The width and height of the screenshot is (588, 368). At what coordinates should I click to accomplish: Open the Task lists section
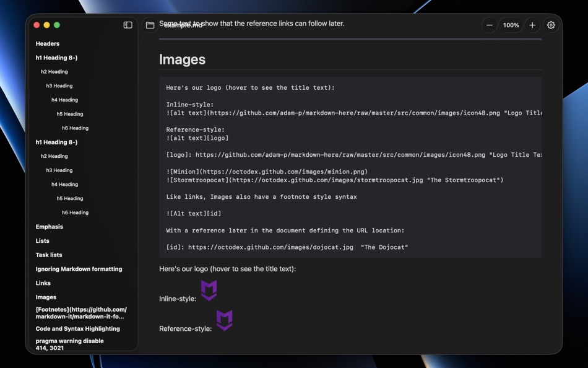[x=48, y=255]
